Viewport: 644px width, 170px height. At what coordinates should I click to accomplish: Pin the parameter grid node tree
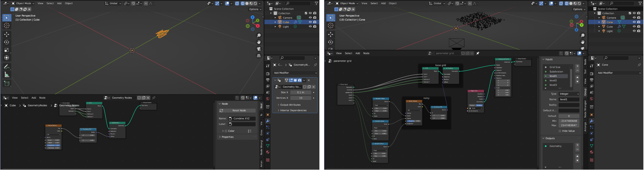tap(478, 53)
